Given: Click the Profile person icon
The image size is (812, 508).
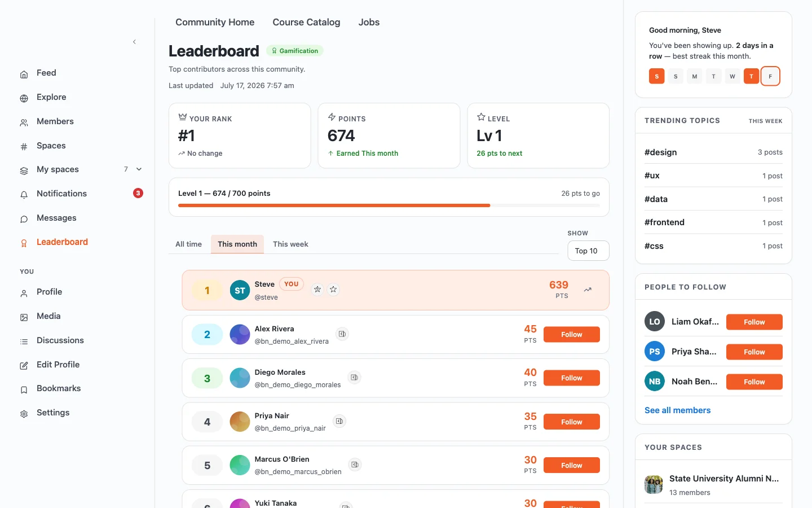Looking at the screenshot, I should coord(24,293).
